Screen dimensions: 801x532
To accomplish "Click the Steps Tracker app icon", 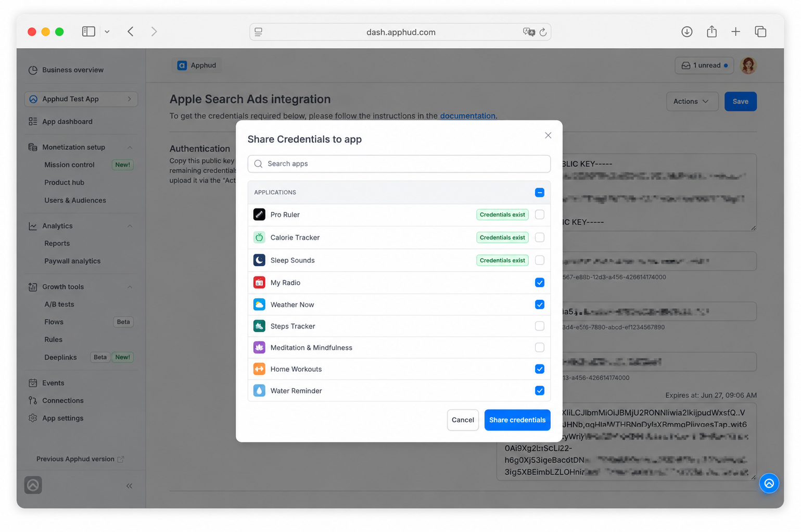I will 259,326.
